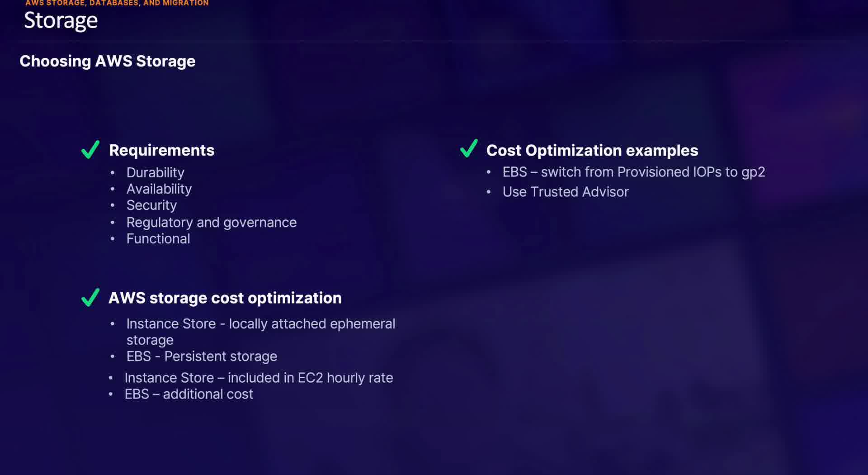The width and height of the screenshot is (868, 475).
Task: Click the checkmark next to AWS storage cost optimization
Action: click(x=90, y=298)
